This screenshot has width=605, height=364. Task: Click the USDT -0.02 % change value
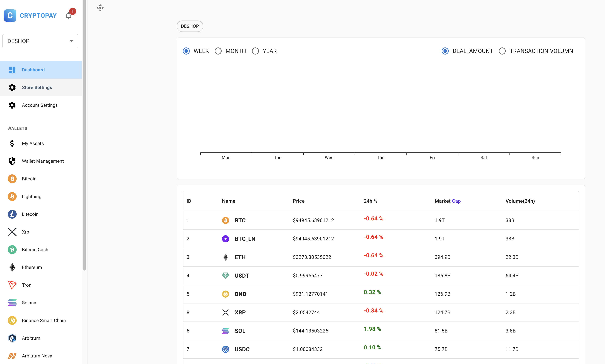(x=373, y=274)
